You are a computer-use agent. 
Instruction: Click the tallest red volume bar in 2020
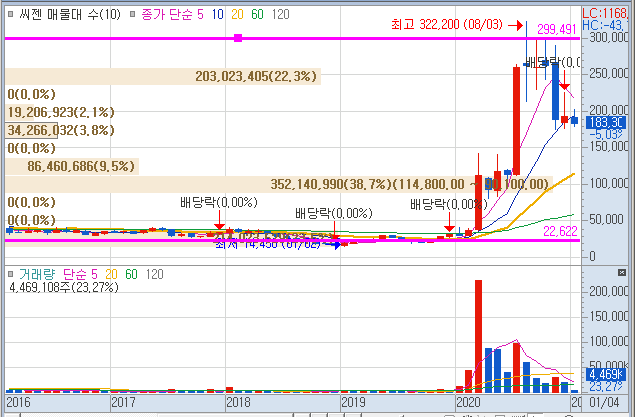tap(478, 336)
